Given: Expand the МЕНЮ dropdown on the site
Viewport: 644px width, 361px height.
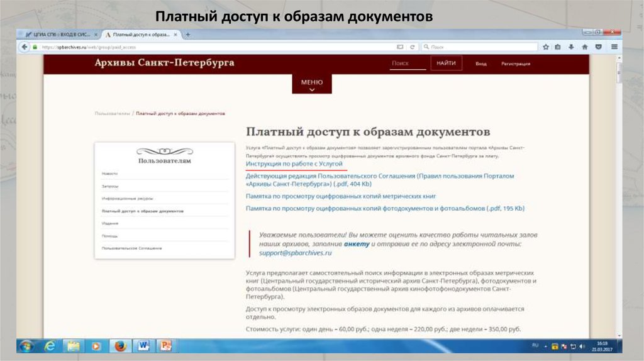Looking at the screenshot, I should click(312, 85).
